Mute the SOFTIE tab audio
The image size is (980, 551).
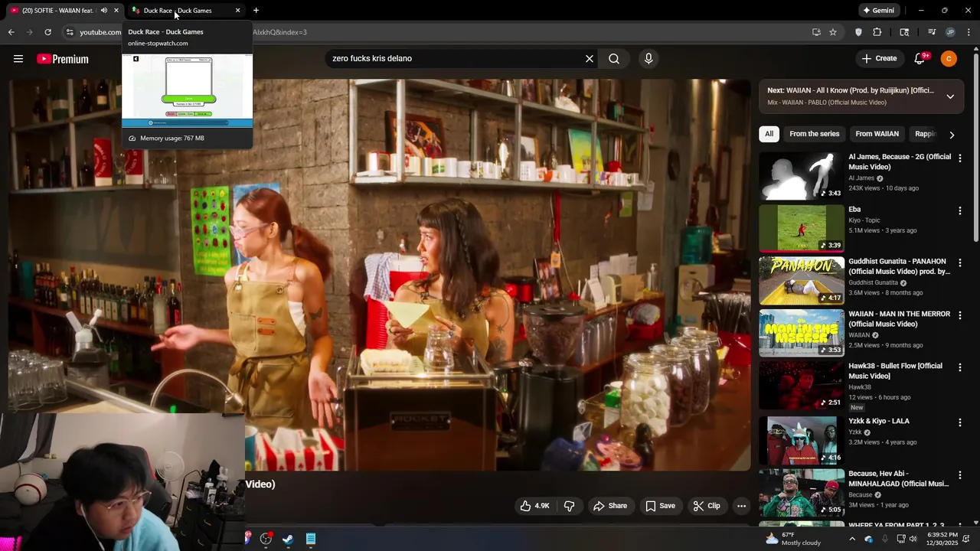click(104, 11)
